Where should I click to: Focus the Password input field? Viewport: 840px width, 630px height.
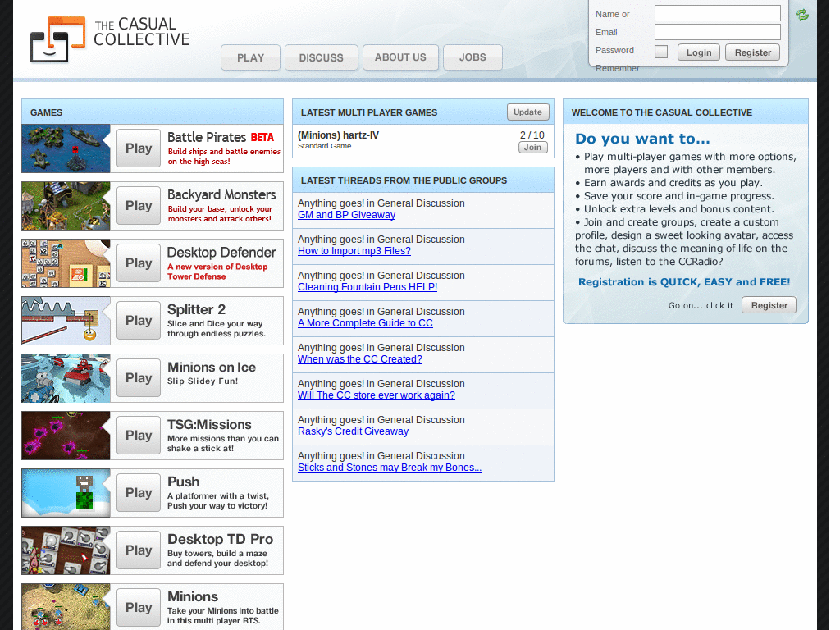tap(717, 32)
